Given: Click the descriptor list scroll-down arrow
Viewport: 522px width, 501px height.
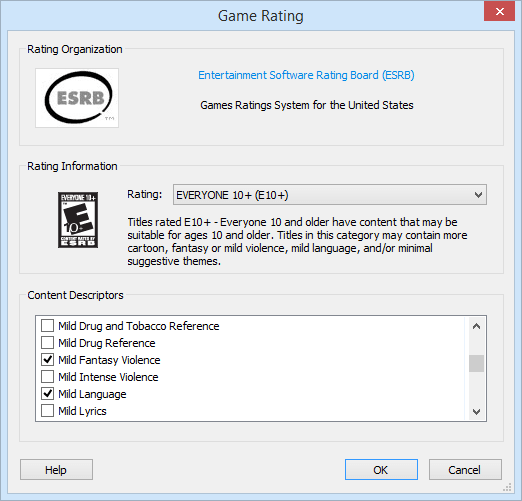Looking at the screenshot, I should (x=476, y=412).
